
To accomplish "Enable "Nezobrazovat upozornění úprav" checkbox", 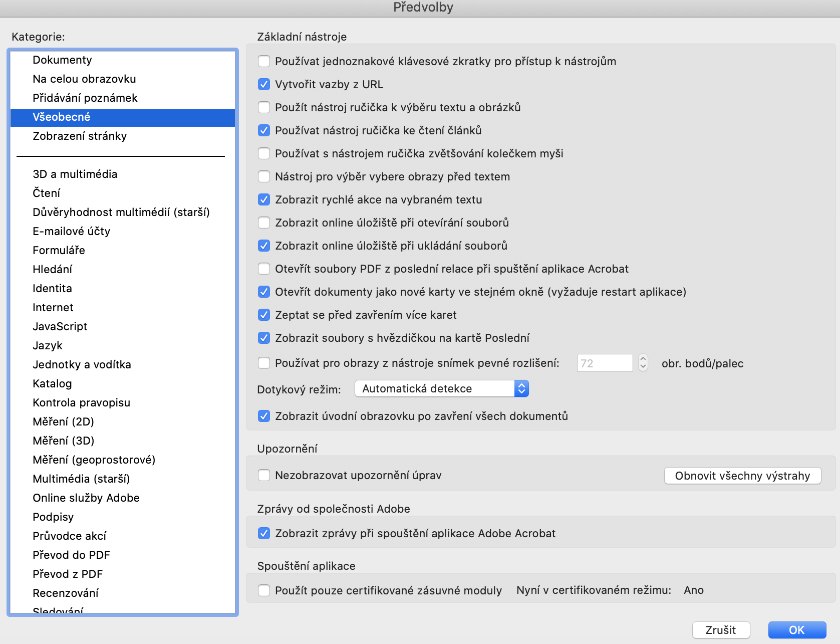I will pos(264,475).
